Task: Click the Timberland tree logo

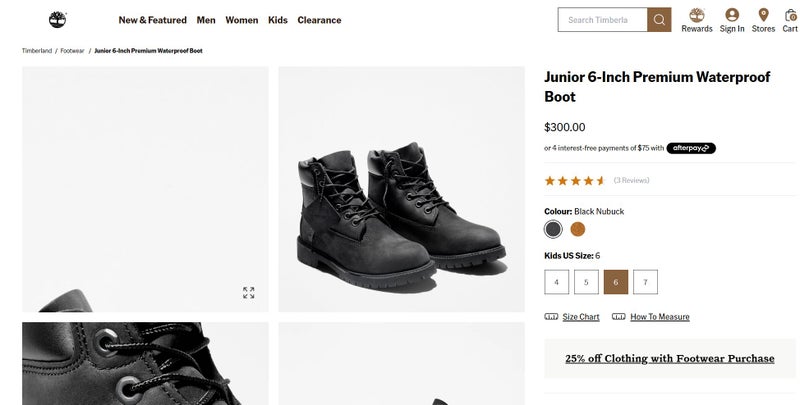Action: pos(58,19)
